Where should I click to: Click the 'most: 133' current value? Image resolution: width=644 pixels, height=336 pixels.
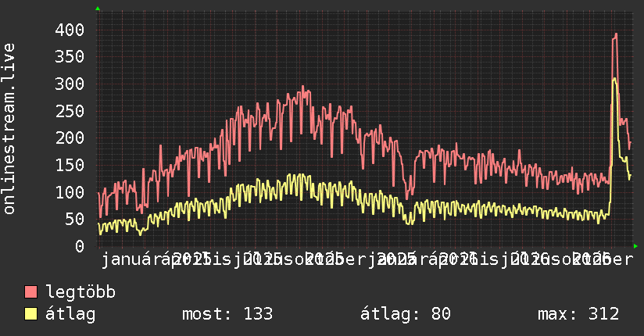(x=227, y=314)
